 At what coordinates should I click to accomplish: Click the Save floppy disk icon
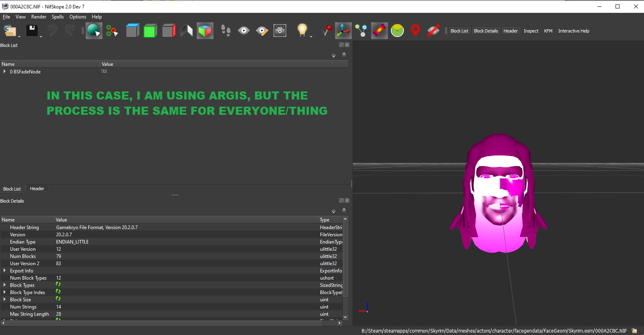[32, 31]
